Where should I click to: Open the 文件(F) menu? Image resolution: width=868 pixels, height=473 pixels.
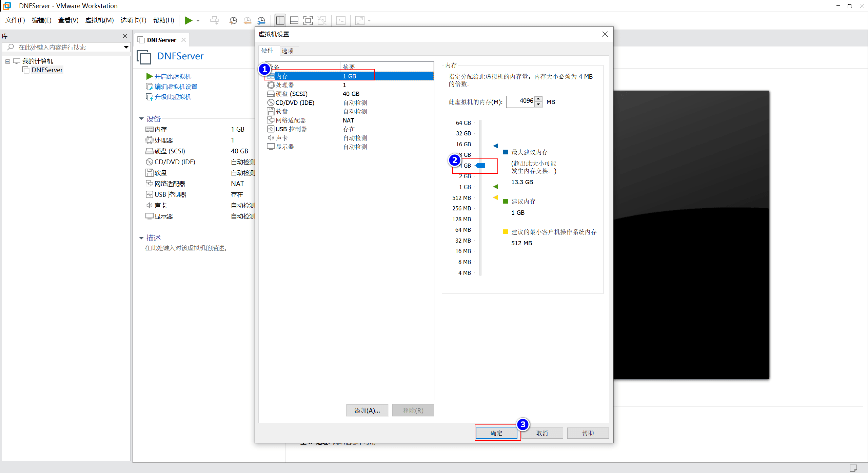[x=15, y=20]
